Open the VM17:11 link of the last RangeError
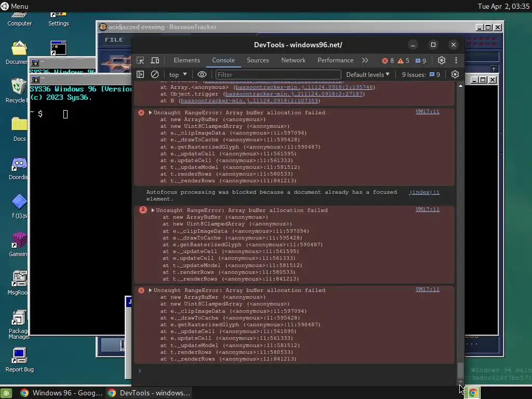 pyautogui.click(x=428, y=289)
